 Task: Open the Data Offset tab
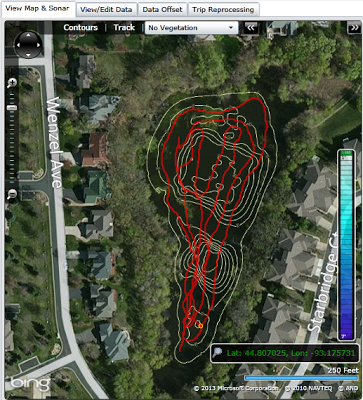coord(162,10)
